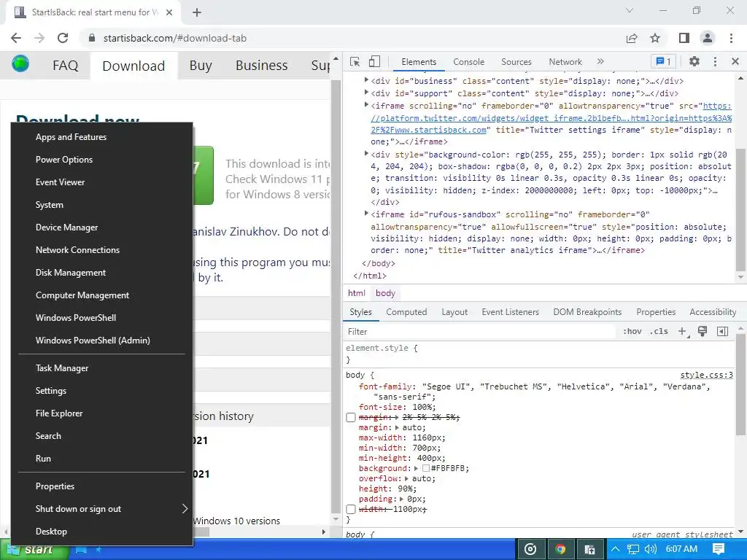The width and height of the screenshot is (747, 560).
Task: Expand the rufous-sandbox iframe node
Action: pyautogui.click(x=366, y=214)
